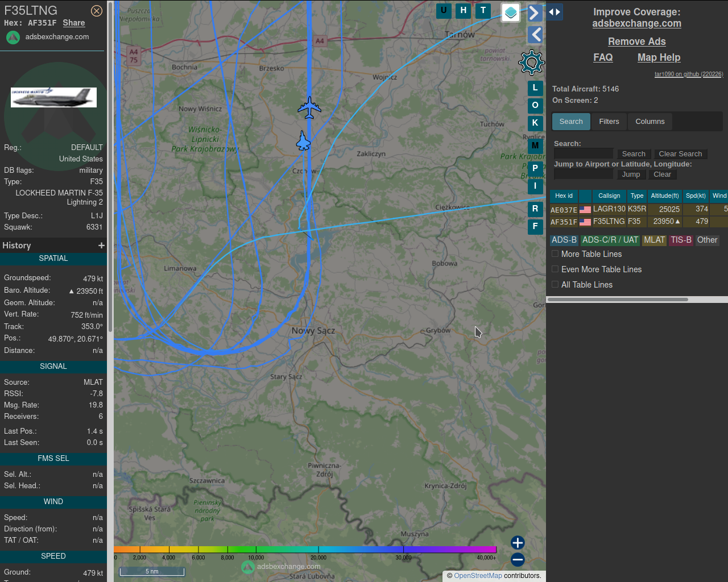Click the R map button
The width and height of the screenshot is (728, 582).
pos(535,209)
